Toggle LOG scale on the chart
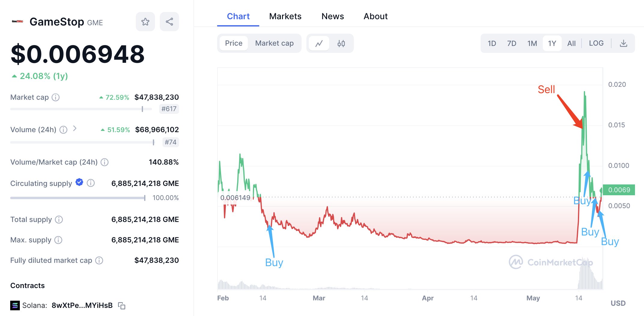Image resolution: width=644 pixels, height=316 pixels. point(596,43)
